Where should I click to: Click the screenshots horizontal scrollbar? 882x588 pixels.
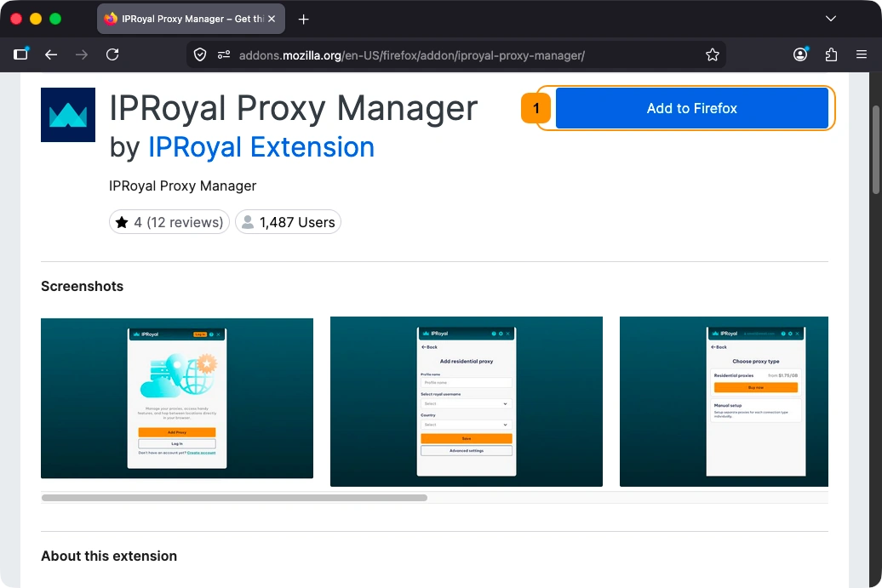[235, 498]
